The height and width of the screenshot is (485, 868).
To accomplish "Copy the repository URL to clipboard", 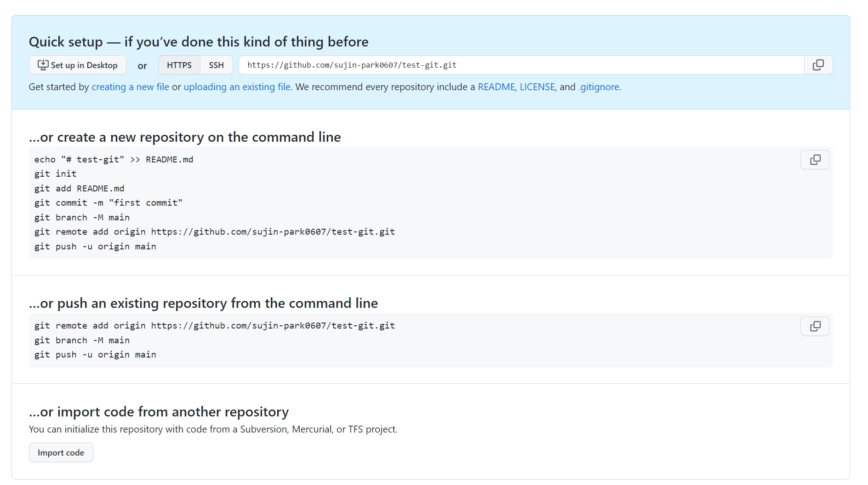I will coord(818,65).
